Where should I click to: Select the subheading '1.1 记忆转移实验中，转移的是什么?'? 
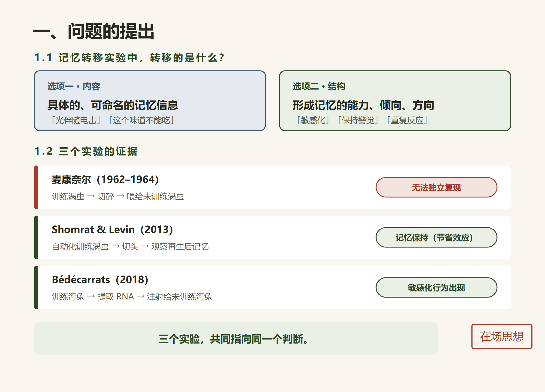tap(129, 58)
